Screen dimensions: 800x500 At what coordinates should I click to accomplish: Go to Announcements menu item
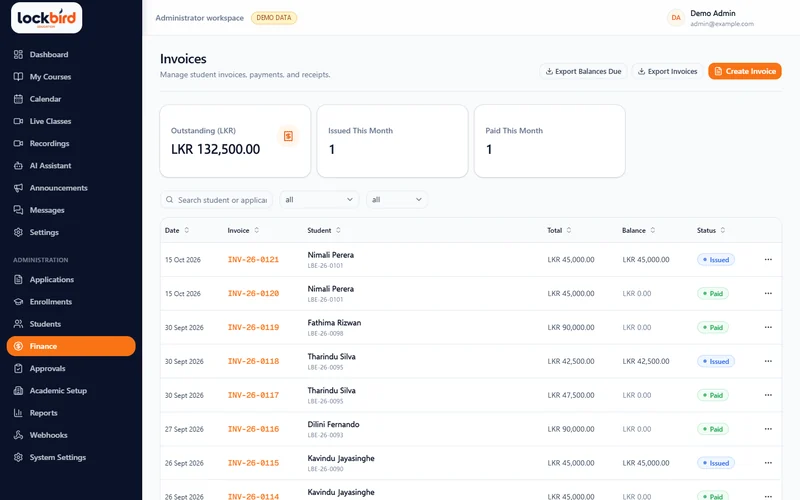71,188
